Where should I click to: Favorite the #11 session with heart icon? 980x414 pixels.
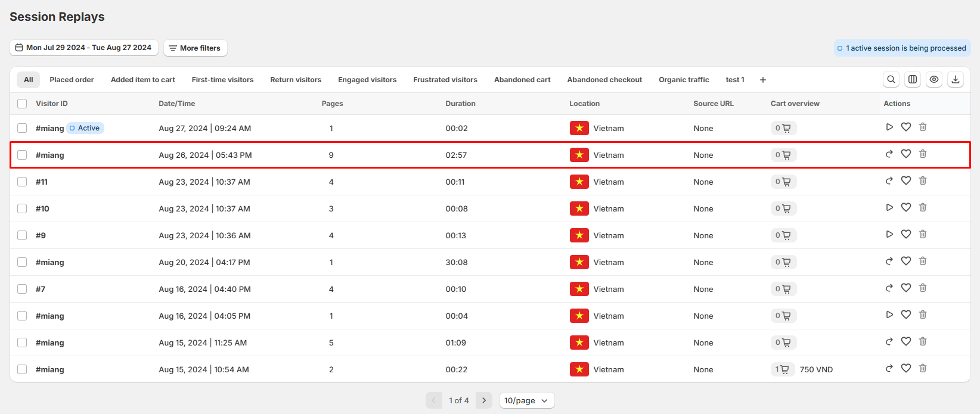[905, 180]
